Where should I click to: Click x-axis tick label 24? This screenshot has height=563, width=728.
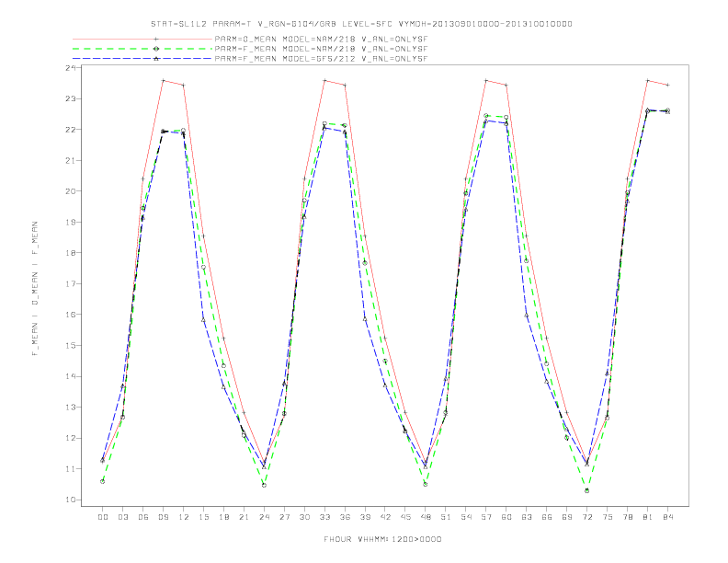pyautogui.click(x=264, y=517)
